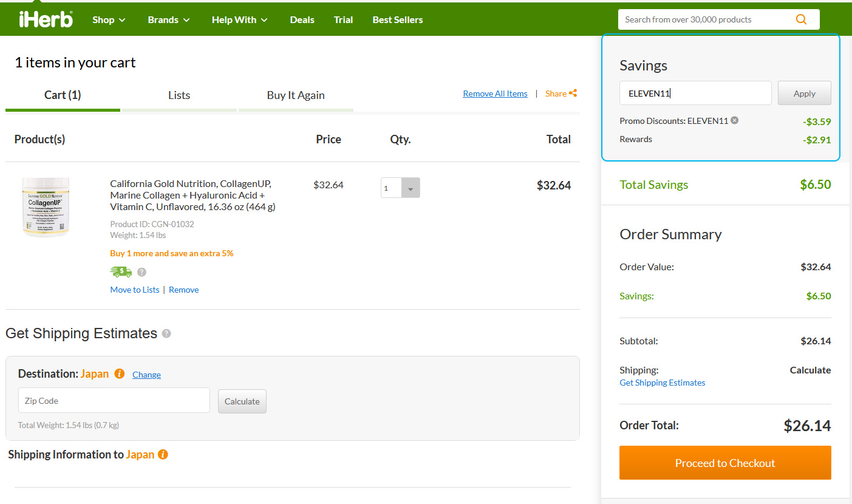Click the iHerb logo
Viewport: 852px width, 504px height.
[x=46, y=19]
